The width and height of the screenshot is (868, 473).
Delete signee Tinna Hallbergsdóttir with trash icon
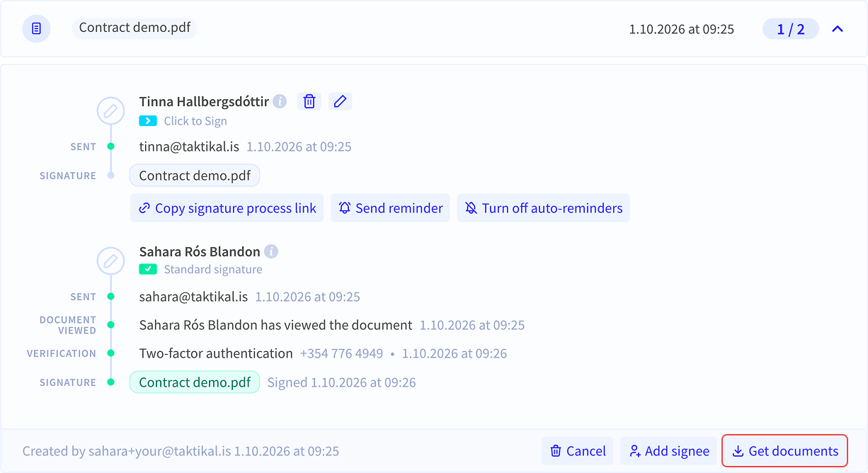[x=309, y=101]
